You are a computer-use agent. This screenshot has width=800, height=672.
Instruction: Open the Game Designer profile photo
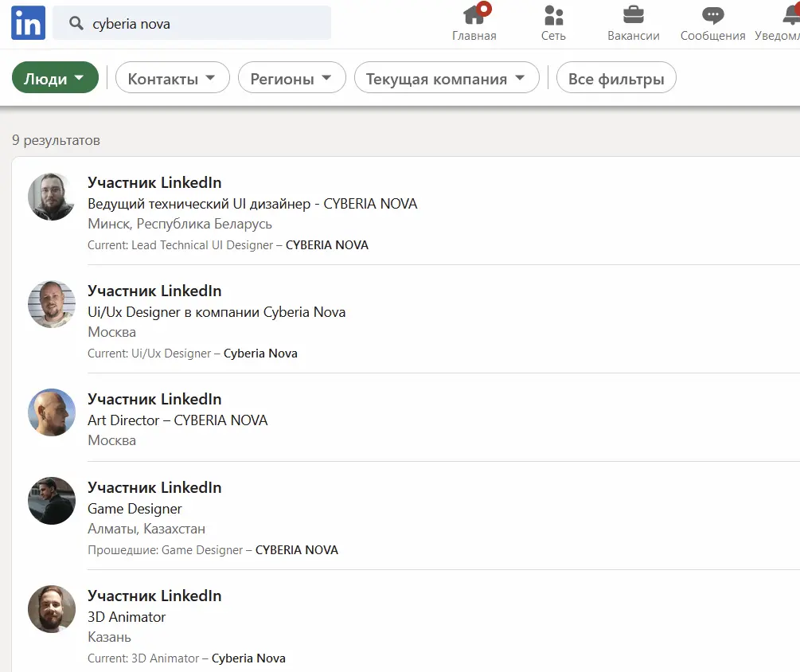click(x=52, y=501)
